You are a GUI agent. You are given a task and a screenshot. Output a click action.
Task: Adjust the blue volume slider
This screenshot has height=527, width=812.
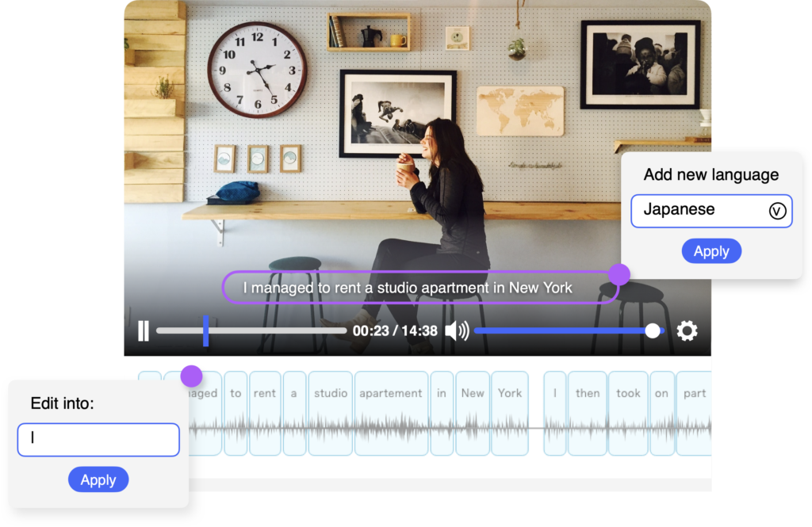click(653, 330)
